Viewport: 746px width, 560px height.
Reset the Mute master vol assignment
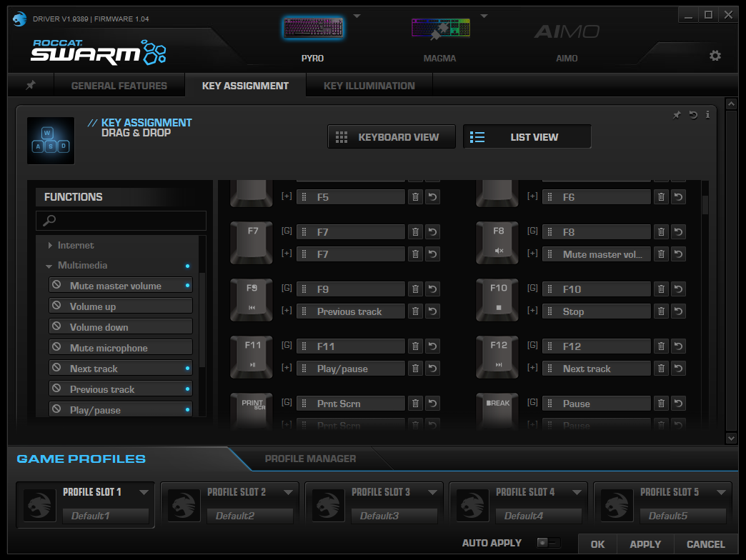tap(678, 254)
